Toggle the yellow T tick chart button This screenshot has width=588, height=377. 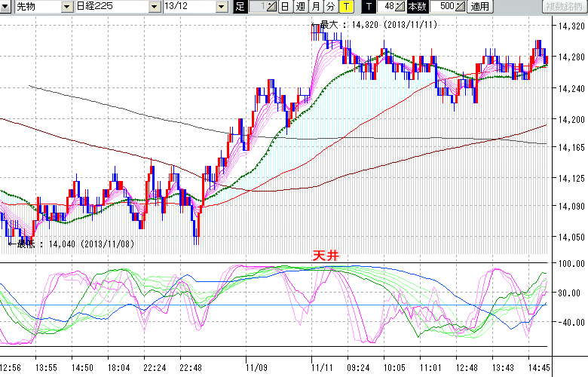tap(345, 7)
